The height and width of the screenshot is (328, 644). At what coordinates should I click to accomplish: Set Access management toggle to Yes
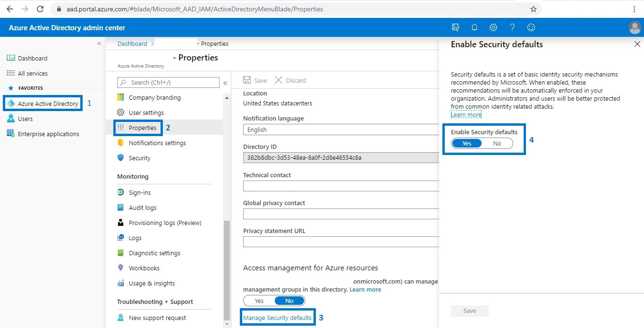tap(259, 301)
